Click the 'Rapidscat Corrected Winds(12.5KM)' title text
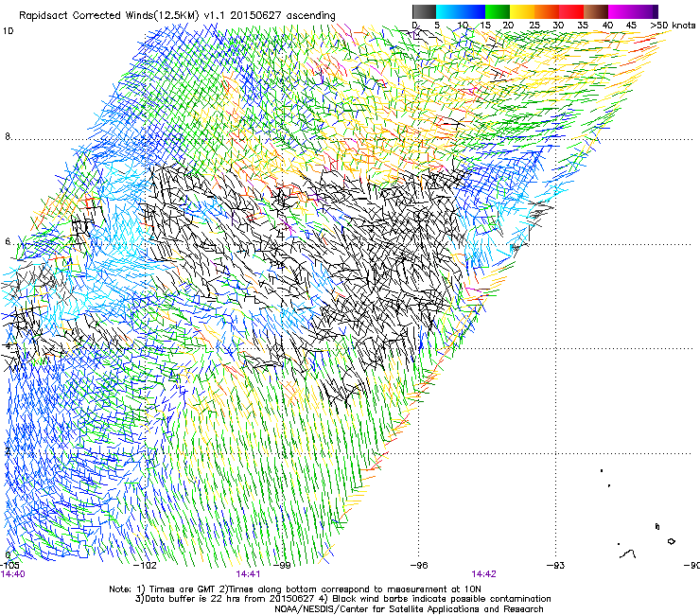 pyautogui.click(x=109, y=16)
